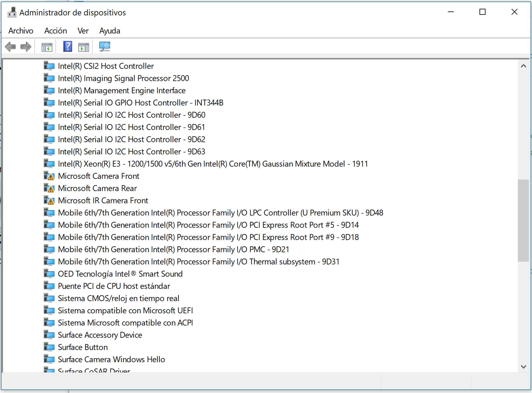Open the Ayuda menu

click(110, 31)
